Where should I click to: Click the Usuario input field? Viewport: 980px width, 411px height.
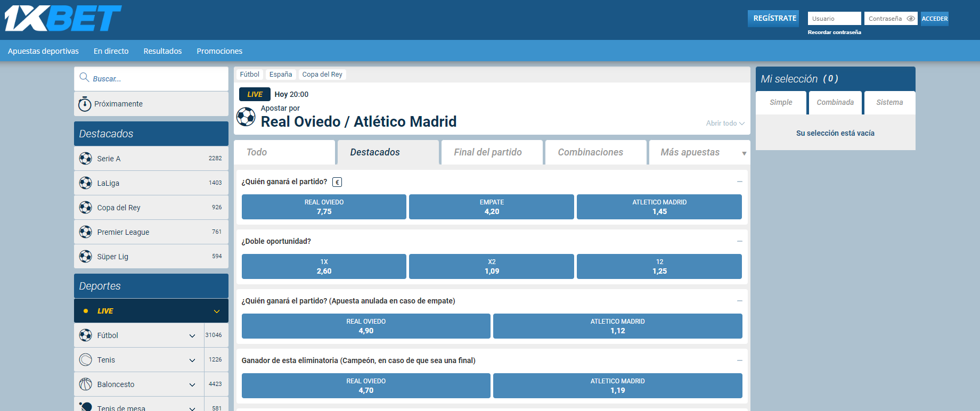click(x=834, y=19)
